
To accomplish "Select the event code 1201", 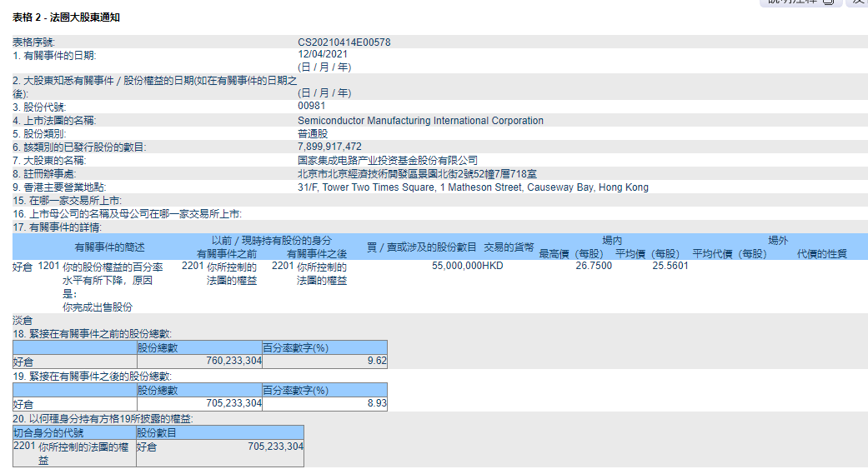I will coord(48,266).
